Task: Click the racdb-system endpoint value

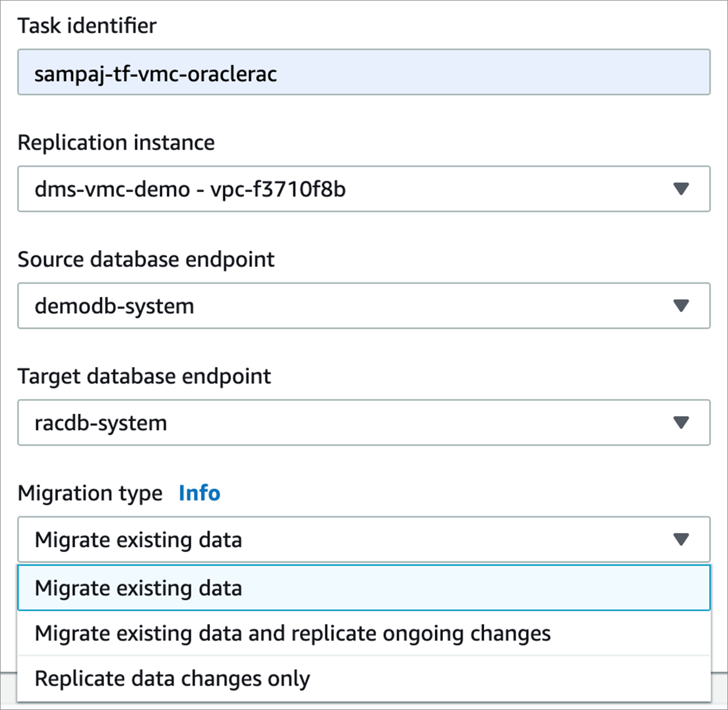Action: coord(100,423)
